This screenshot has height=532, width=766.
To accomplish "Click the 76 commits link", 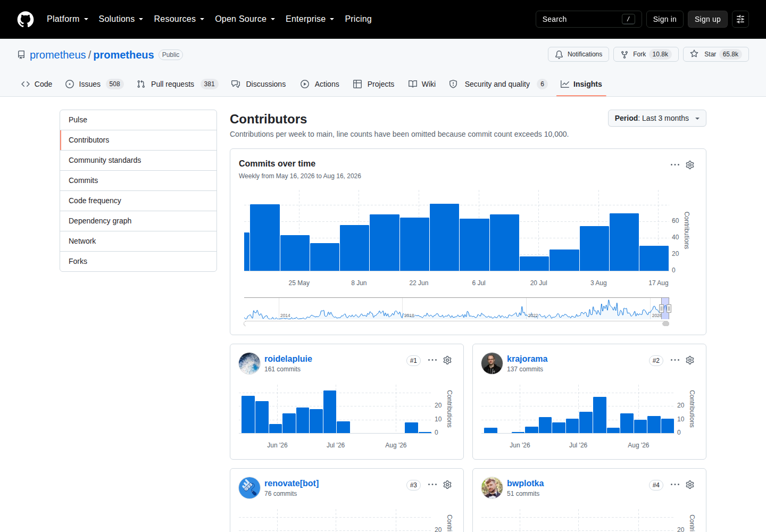I will [x=281, y=494].
